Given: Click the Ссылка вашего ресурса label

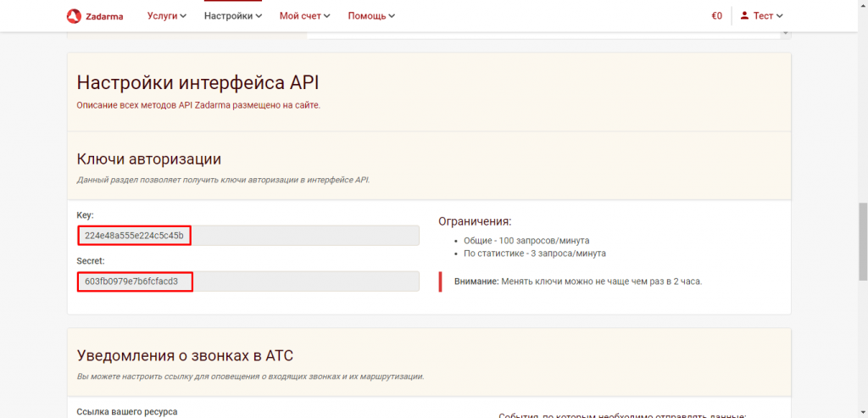Looking at the screenshot, I should click(x=127, y=412).
